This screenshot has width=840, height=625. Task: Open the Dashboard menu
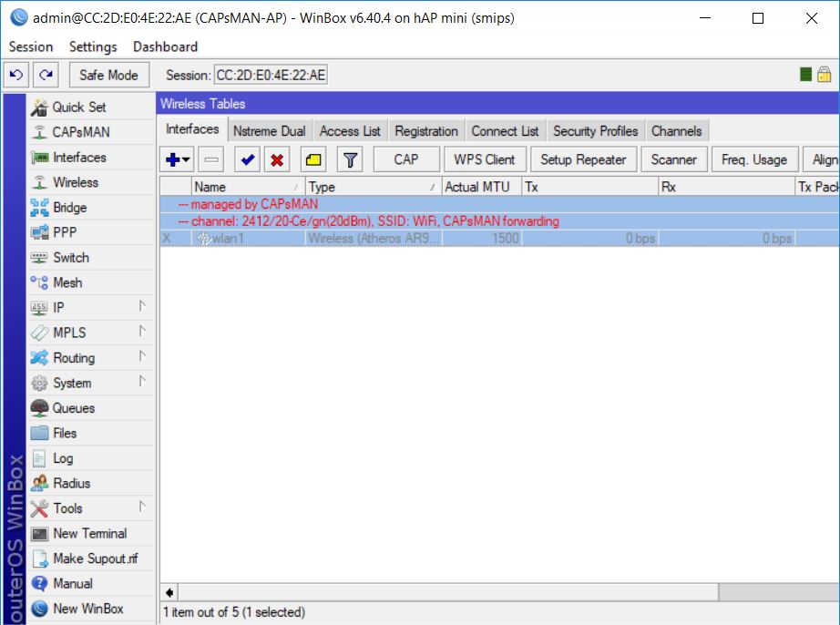tap(166, 47)
